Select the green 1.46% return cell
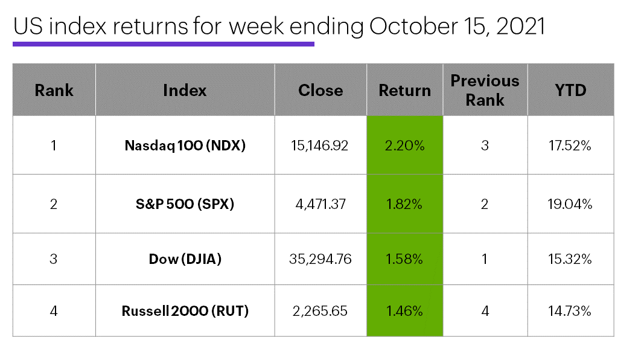Screen dimensions: 644x337 click(x=404, y=312)
